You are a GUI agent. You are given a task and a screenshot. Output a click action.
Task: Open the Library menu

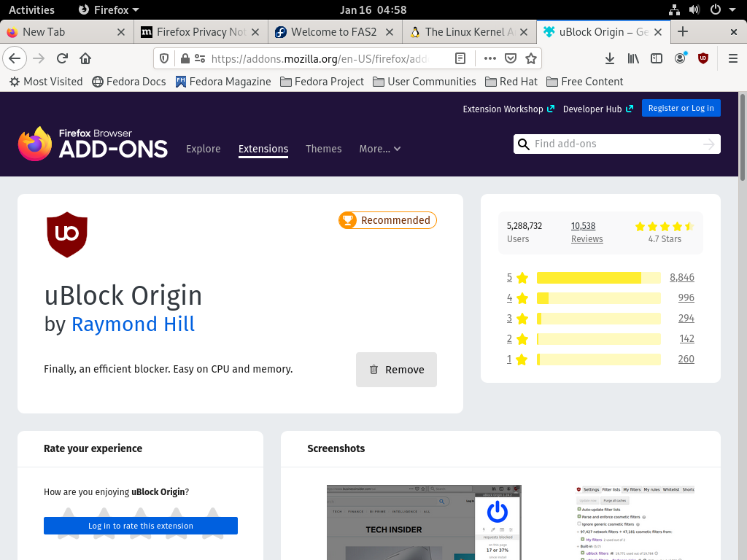[x=633, y=58]
